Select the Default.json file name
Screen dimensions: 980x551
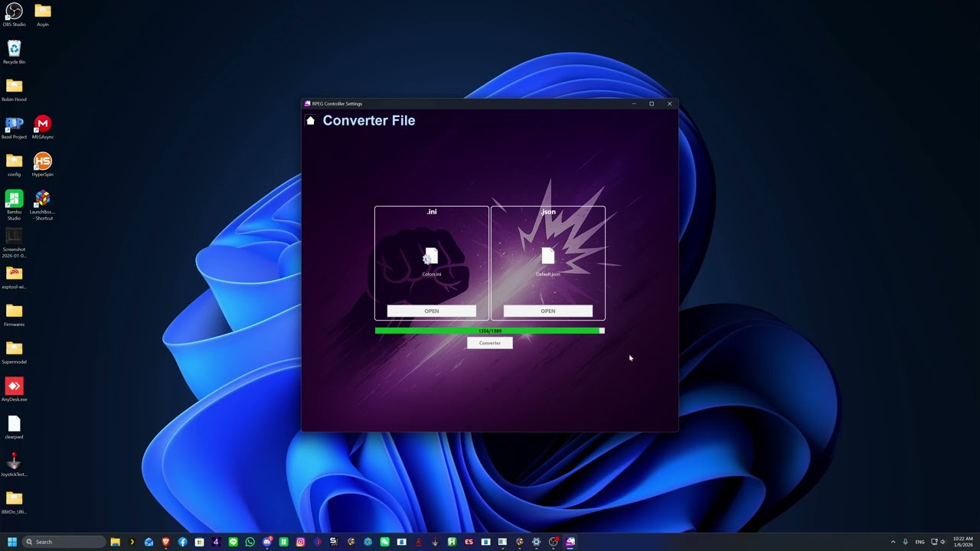pos(547,274)
